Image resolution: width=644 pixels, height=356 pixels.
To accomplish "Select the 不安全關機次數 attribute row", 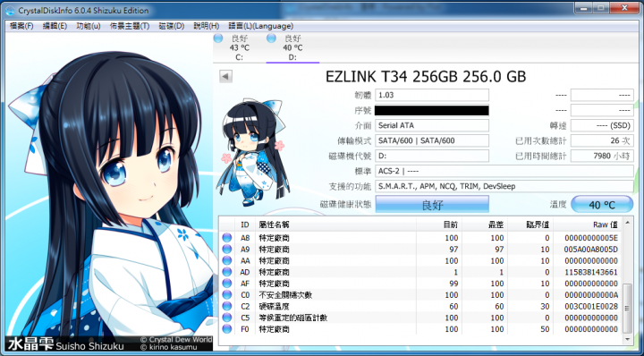I will pyautogui.click(x=421, y=295).
